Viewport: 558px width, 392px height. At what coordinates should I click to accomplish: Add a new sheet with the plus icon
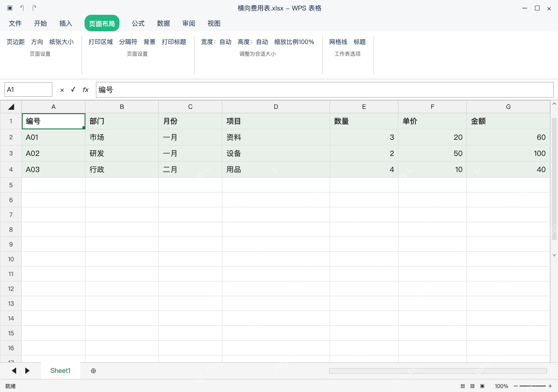pyautogui.click(x=93, y=371)
